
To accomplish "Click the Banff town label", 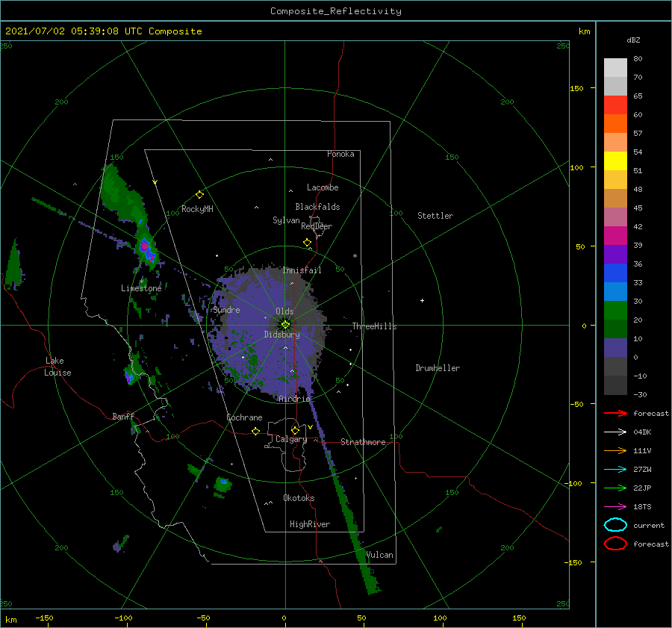I will coord(123,416).
